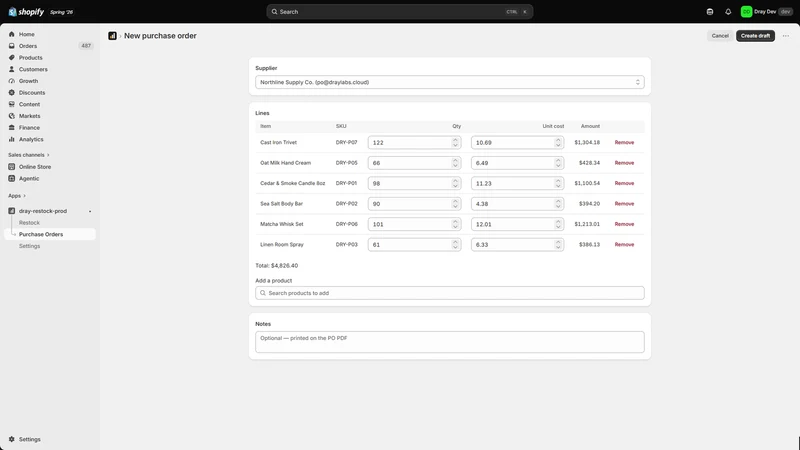Adjust the Matcha Whisk Set cost stepper
The width and height of the screenshot is (800, 450).
(558, 224)
